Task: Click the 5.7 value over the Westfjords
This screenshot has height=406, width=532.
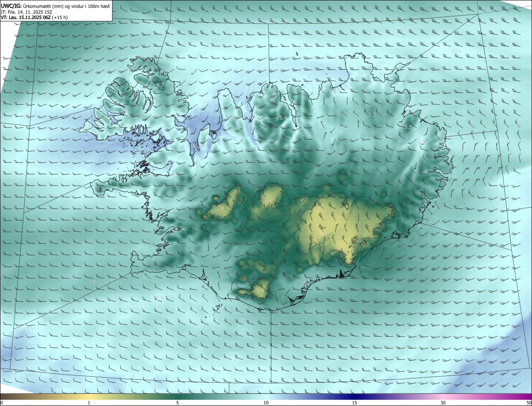Action: click(x=160, y=86)
